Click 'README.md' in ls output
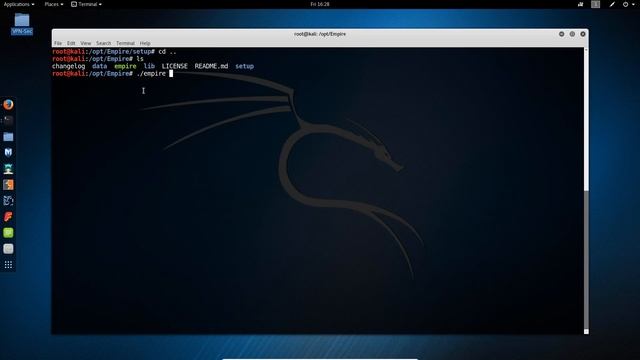The image size is (640, 360). coord(211,66)
